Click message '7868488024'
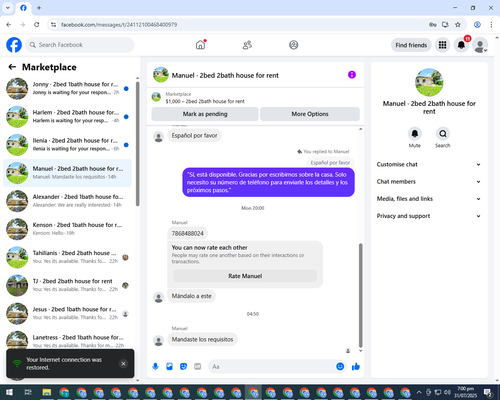Screen dimensions: 500x400 click(188, 233)
